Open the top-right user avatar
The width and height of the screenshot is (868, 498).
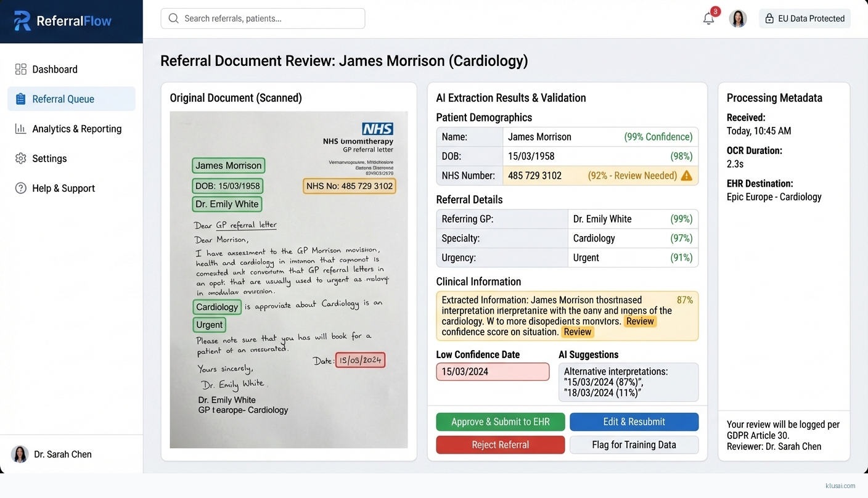[738, 18]
